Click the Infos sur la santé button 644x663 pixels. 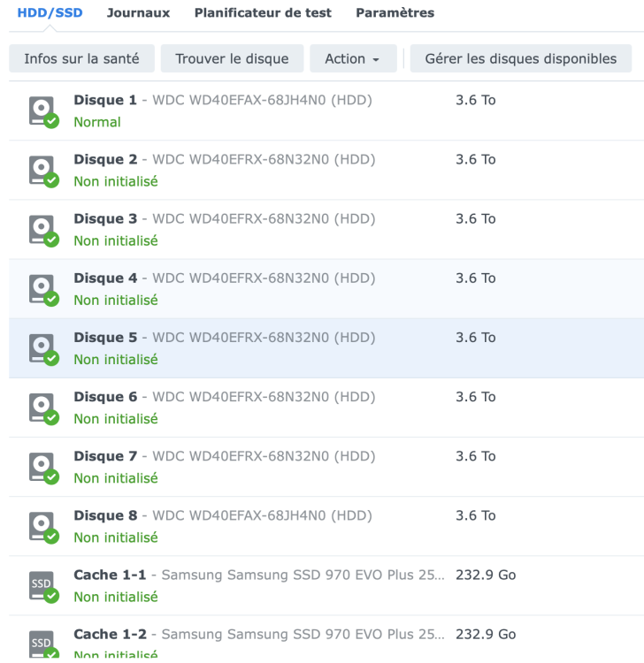coord(81,58)
